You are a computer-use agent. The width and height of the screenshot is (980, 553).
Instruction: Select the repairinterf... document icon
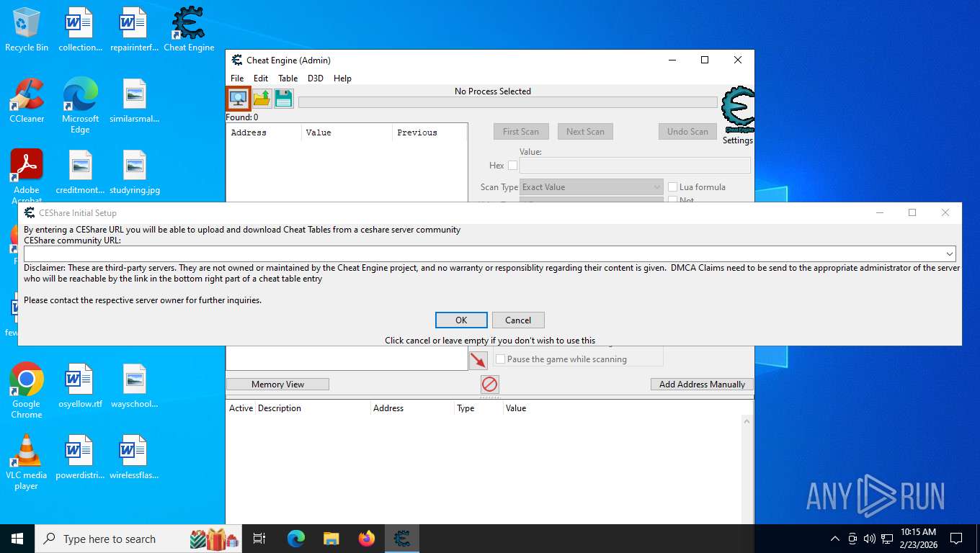coord(135,30)
